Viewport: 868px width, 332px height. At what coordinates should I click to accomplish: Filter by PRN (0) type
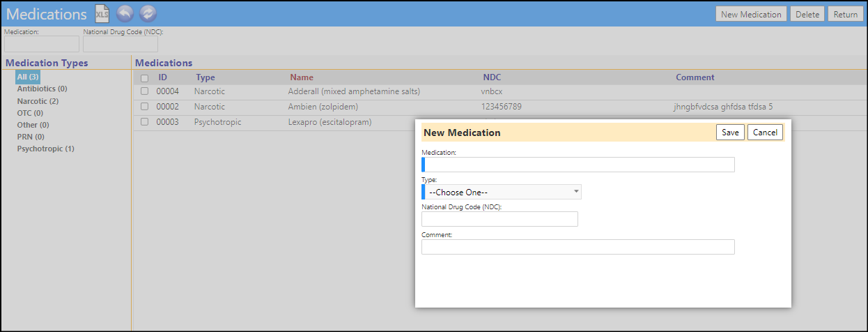tap(30, 137)
